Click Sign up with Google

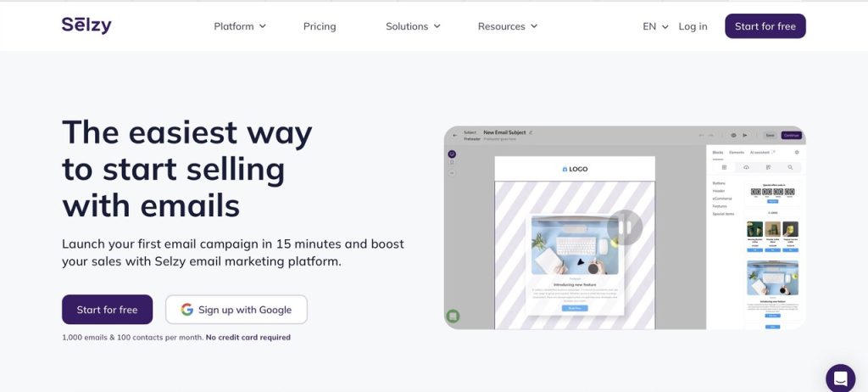[236, 310]
